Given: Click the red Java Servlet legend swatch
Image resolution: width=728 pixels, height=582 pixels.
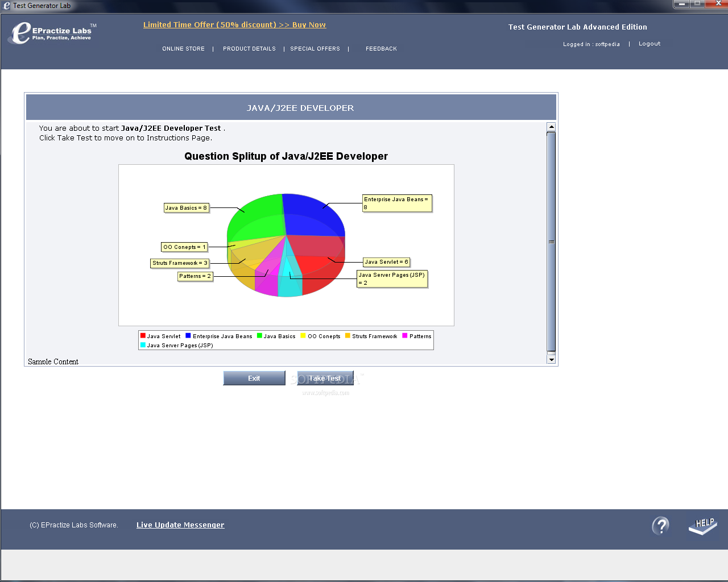Looking at the screenshot, I should (143, 336).
